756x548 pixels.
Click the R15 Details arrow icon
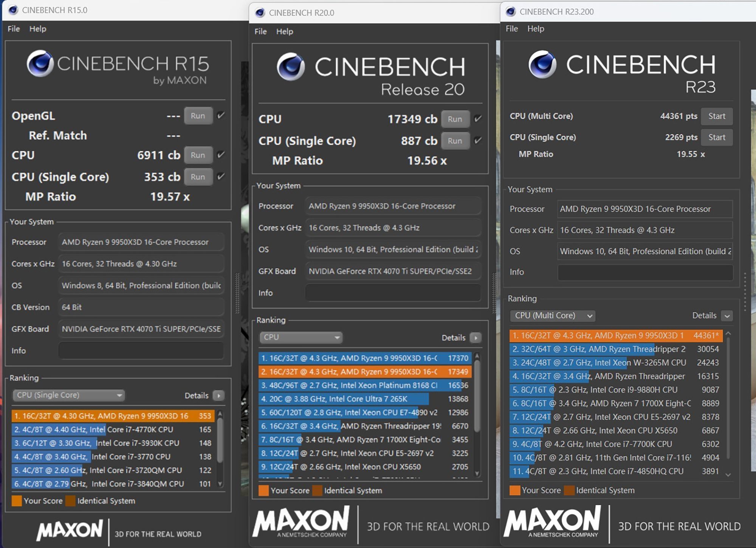(218, 396)
